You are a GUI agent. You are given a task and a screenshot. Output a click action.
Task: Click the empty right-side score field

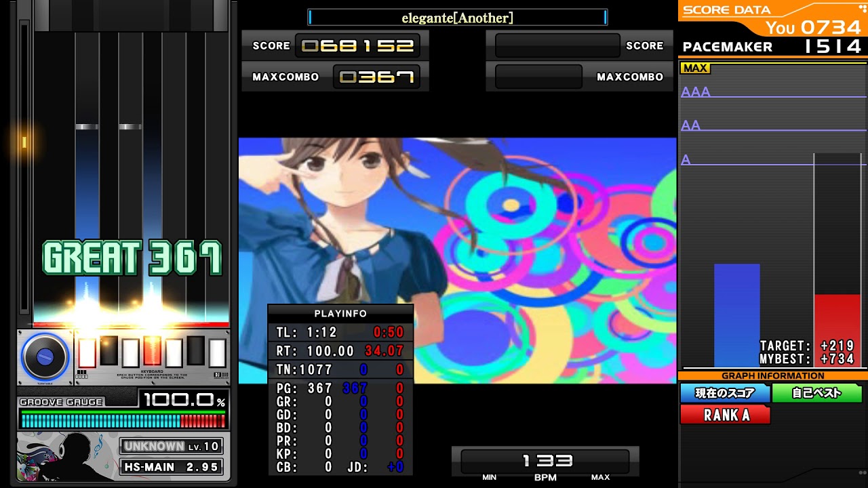(x=557, y=45)
